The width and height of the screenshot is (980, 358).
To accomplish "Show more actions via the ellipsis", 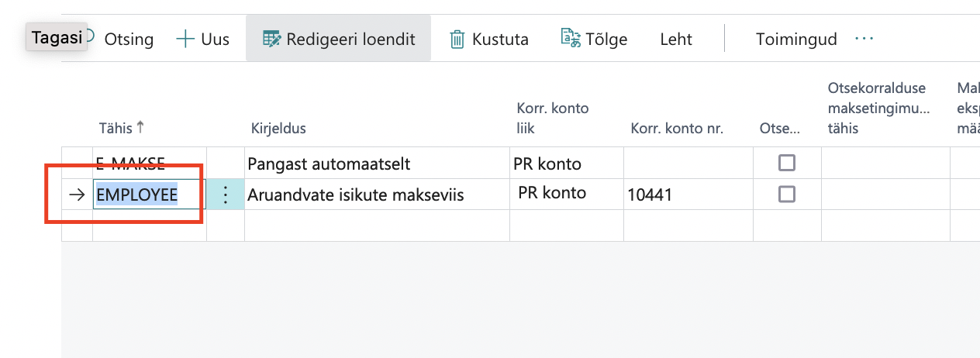I will (864, 39).
